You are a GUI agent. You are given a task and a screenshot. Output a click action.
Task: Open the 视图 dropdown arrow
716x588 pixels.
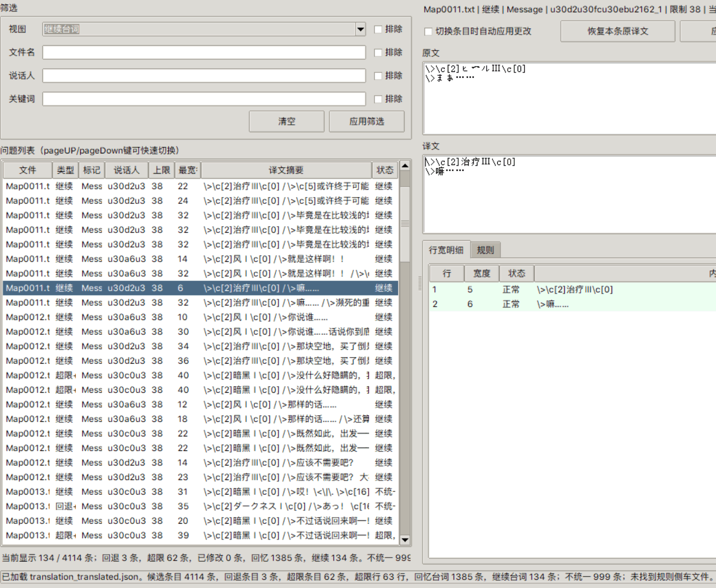(360, 29)
